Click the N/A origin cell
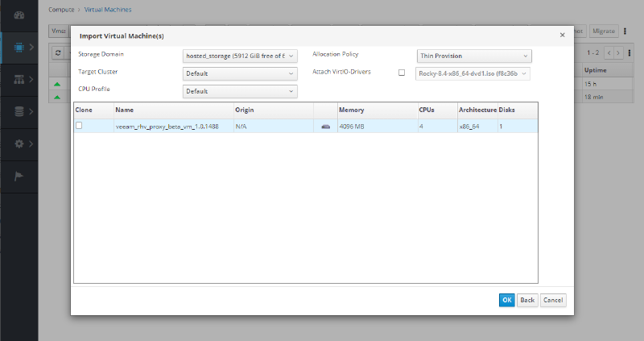644x341 pixels. click(241, 127)
